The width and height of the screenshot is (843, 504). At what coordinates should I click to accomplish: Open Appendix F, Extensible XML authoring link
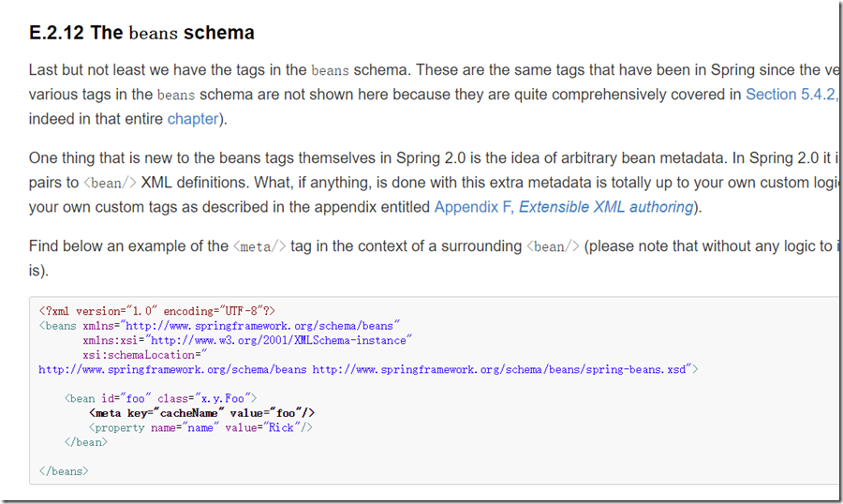tap(564, 207)
